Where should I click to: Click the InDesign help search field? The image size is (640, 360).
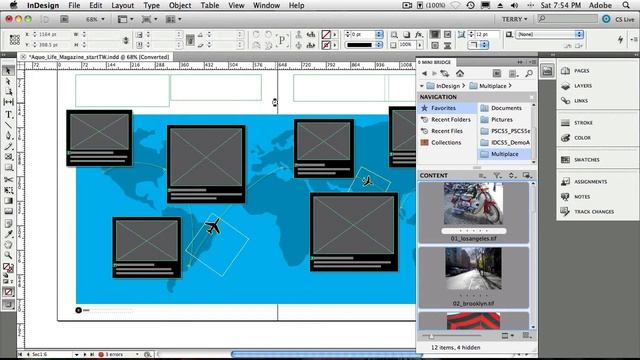(567, 19)
